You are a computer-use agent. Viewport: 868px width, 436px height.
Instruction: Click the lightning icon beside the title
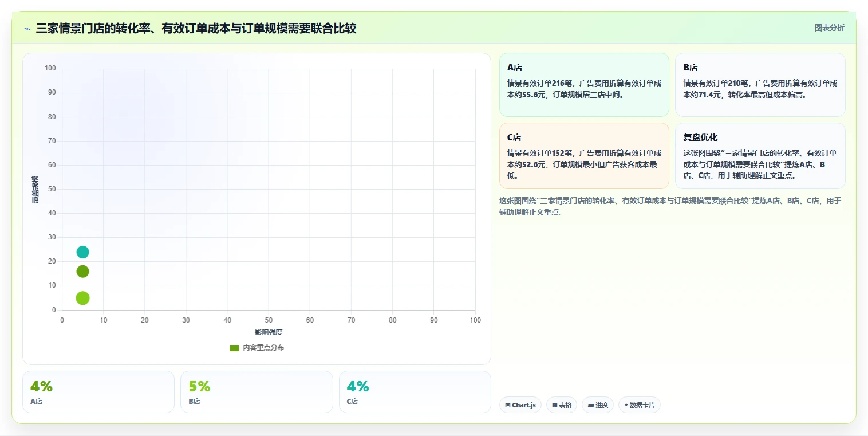27,28
